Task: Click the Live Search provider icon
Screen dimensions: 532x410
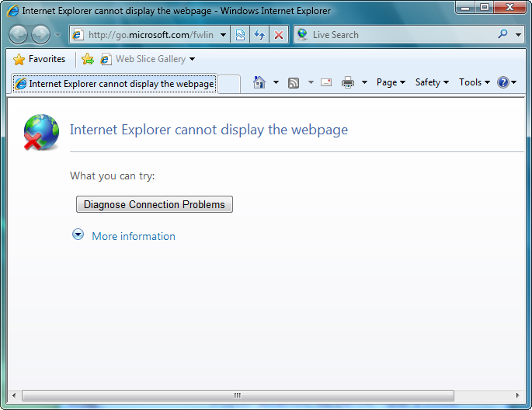Action: tap(302, 34)
